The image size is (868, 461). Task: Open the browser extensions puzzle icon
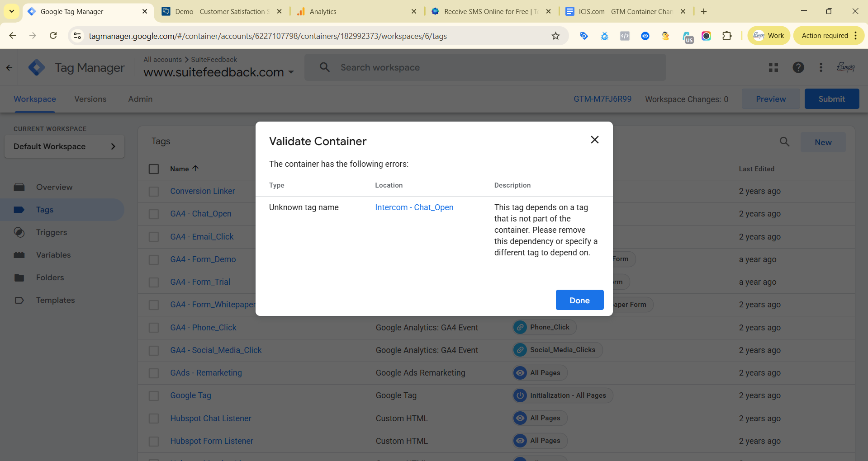point(726,36)
